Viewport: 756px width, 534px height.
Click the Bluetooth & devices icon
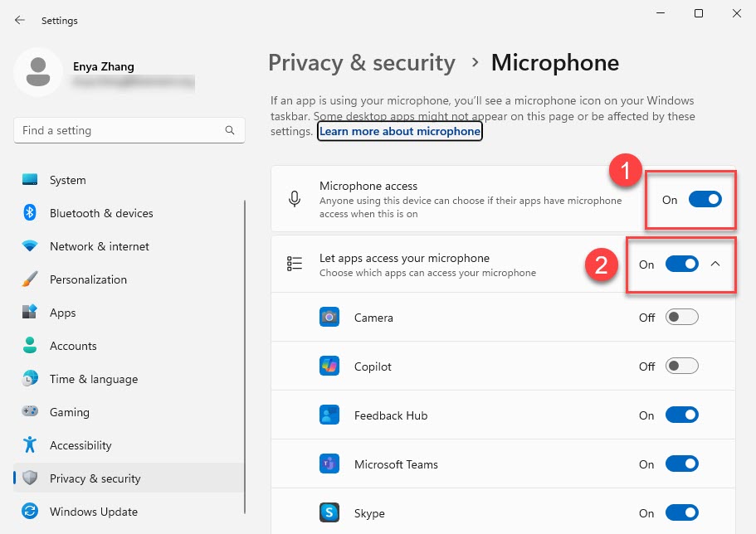31,213
